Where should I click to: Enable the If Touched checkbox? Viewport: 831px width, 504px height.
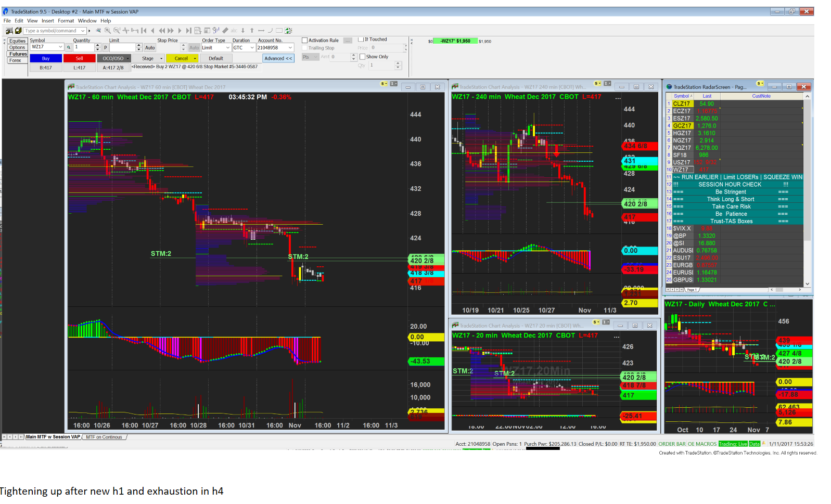361,40
